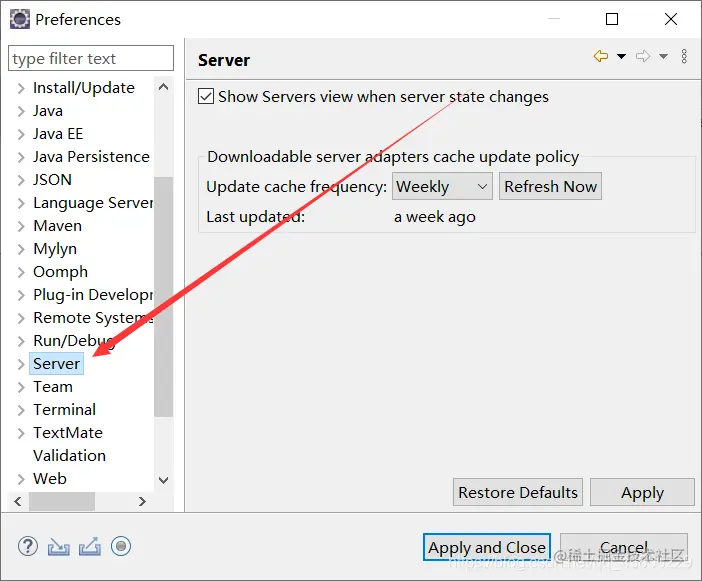Expand the Java EE node arrow

21,134
